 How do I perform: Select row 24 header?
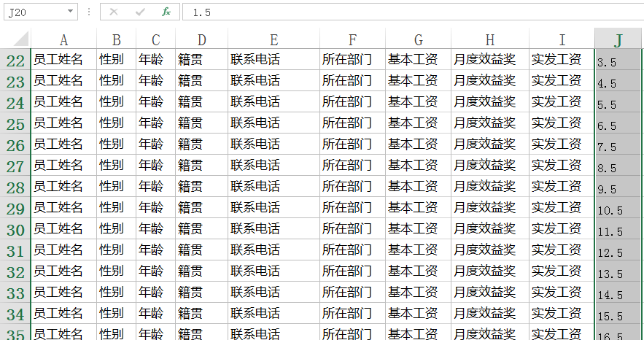click(x=15, y=102)
